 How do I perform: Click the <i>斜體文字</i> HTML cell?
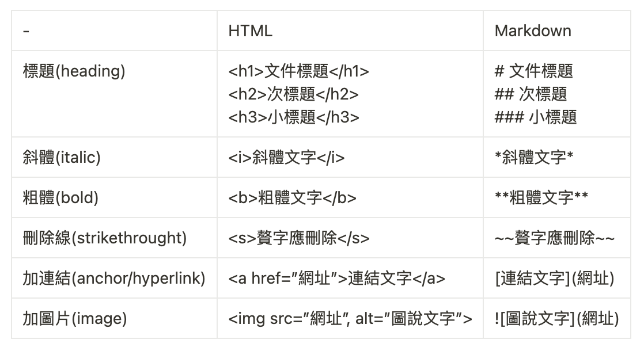click(x=286, y=158)
